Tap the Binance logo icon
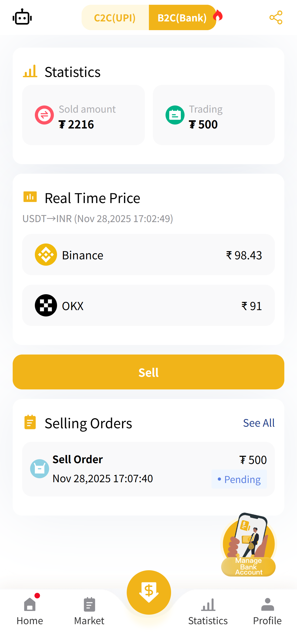 (x=46, y=255)
